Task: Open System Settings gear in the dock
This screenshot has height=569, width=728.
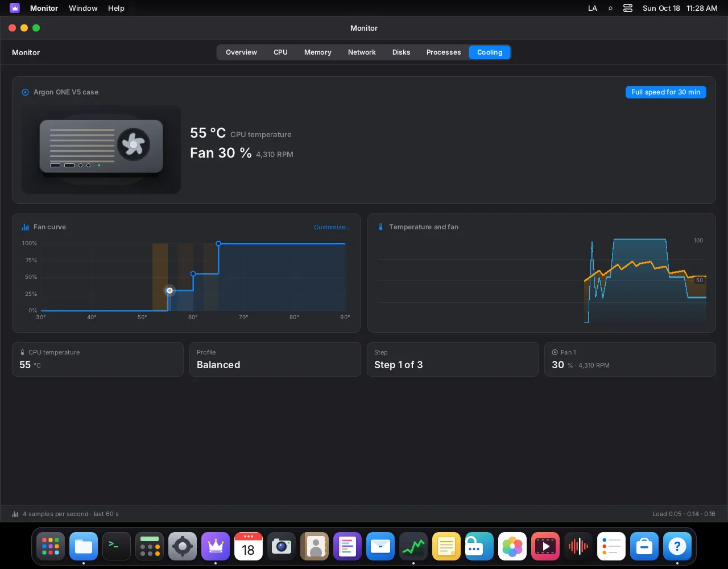Action: (x=183, y=547)
